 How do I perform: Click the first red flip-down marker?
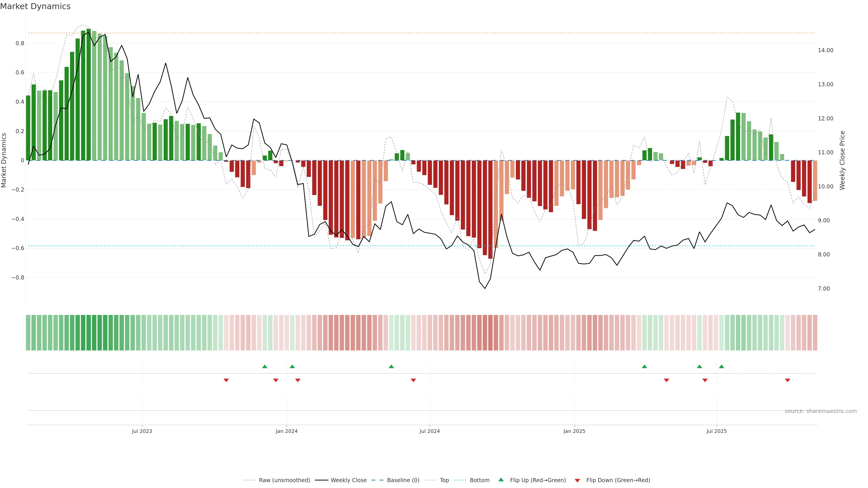click(x=226, y=380)
